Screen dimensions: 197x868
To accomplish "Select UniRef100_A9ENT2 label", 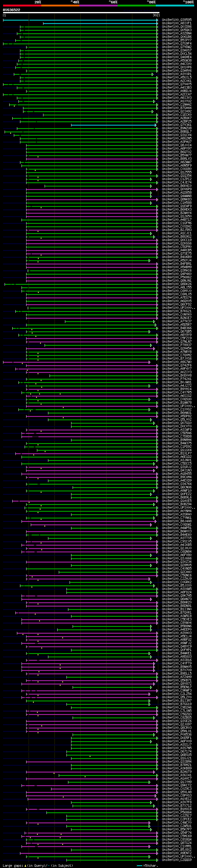I will (177, 853).
